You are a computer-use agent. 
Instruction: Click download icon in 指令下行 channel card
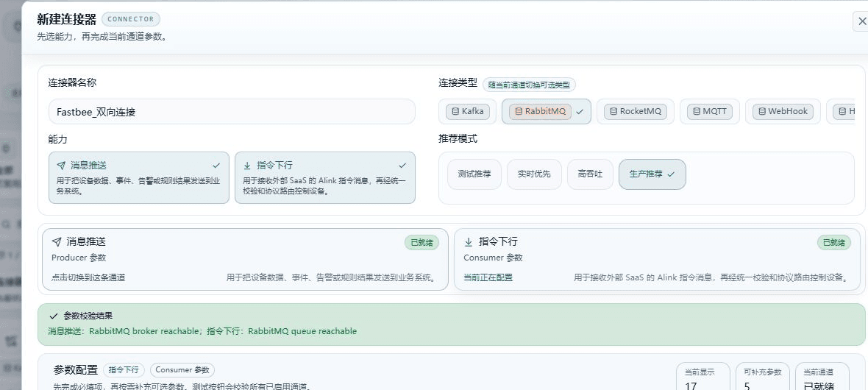click(x=469, y=241)
